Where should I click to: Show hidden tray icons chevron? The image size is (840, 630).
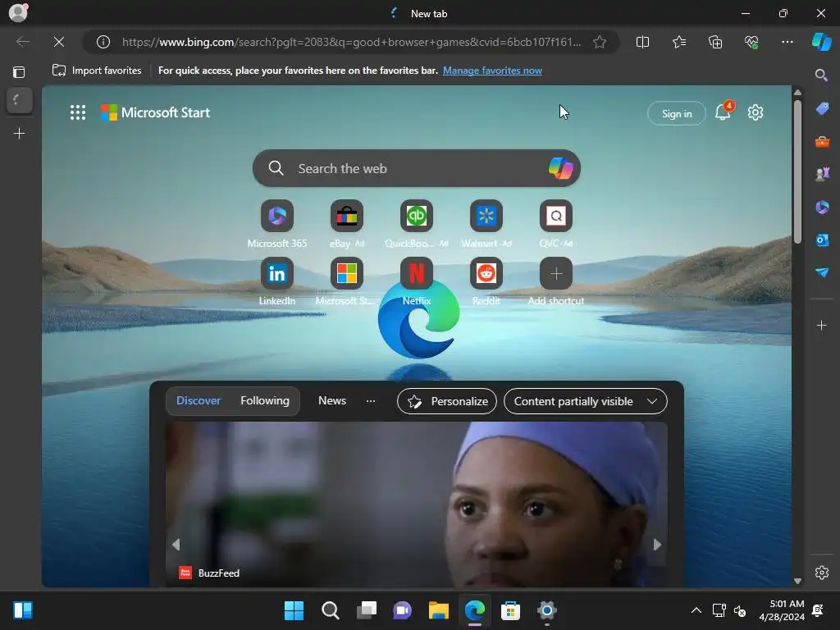(x=696, y=610)
